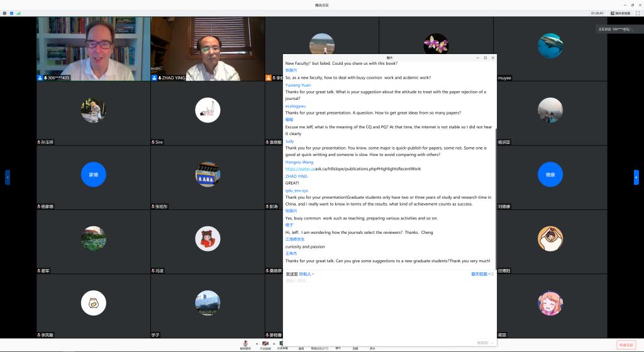Click the beach photo avatar tile
Image resolution: width=644 pixels, height=352 pixels.
coord(322,43)
